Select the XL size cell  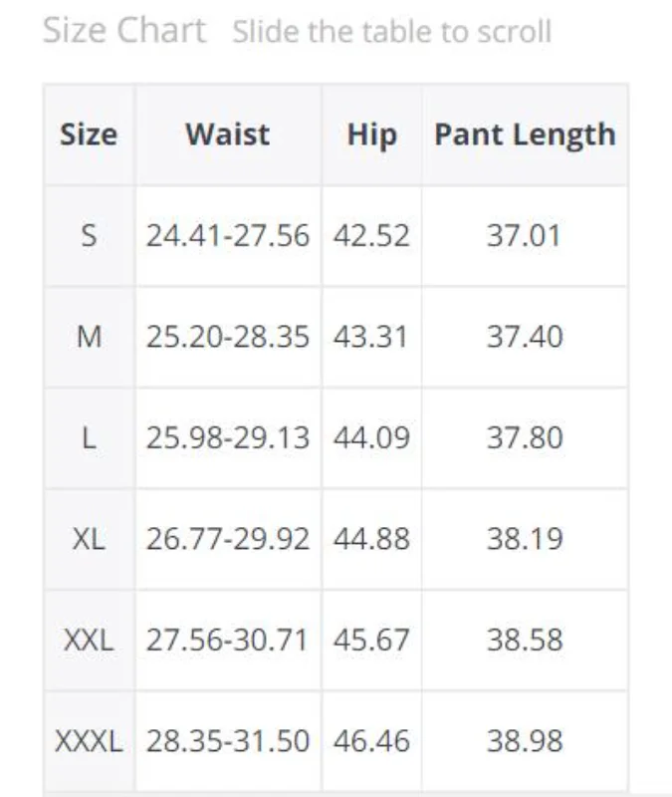pos(89,539)
